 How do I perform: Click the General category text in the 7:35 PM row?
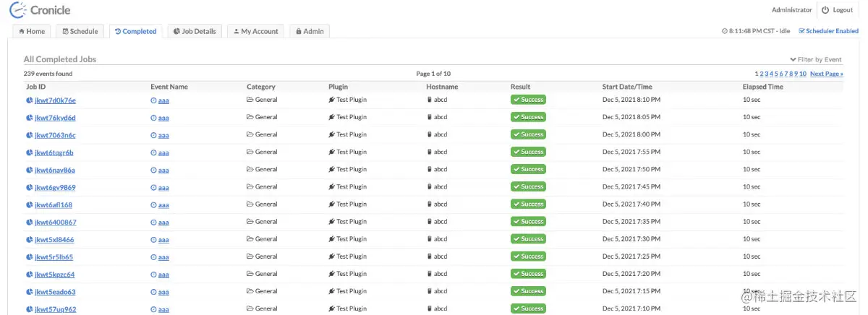click(x=266, y=222)
